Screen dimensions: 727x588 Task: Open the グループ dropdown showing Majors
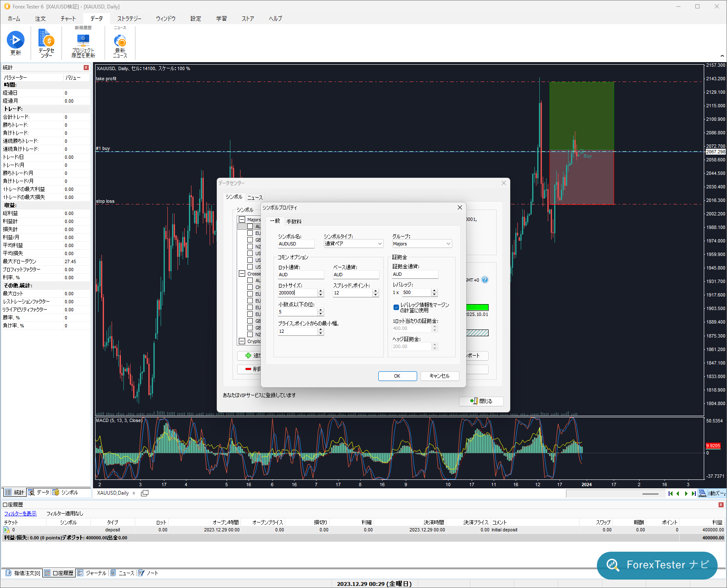point(422,244)
